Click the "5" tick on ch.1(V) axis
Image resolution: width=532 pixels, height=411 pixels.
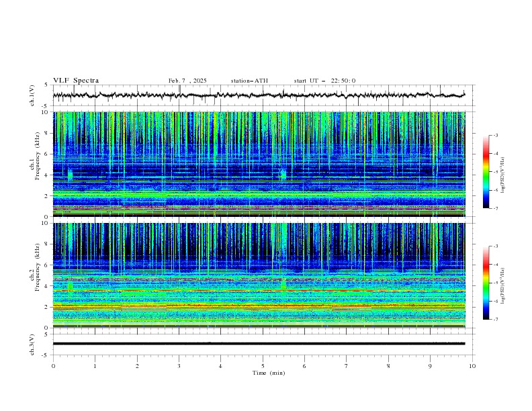pyautogui.click(x=46, y=85)
